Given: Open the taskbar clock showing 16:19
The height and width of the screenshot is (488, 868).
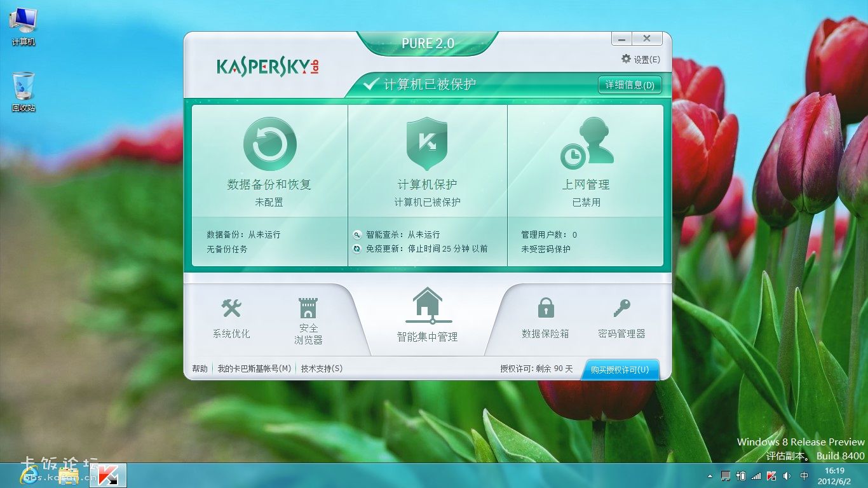Looking at the screenshot, I should pyautogui.click(x=834, y=475).
